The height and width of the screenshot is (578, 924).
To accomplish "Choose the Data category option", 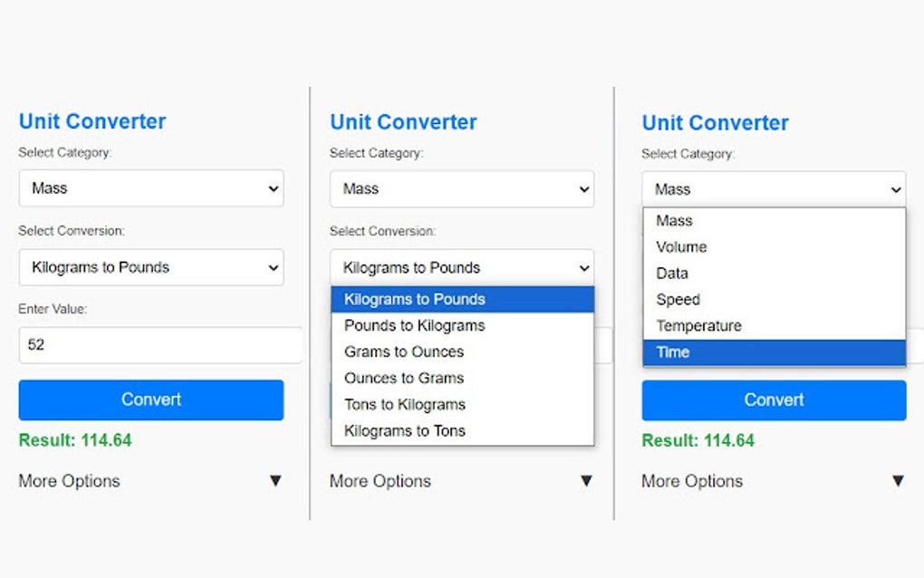I will tap(672, 273).
